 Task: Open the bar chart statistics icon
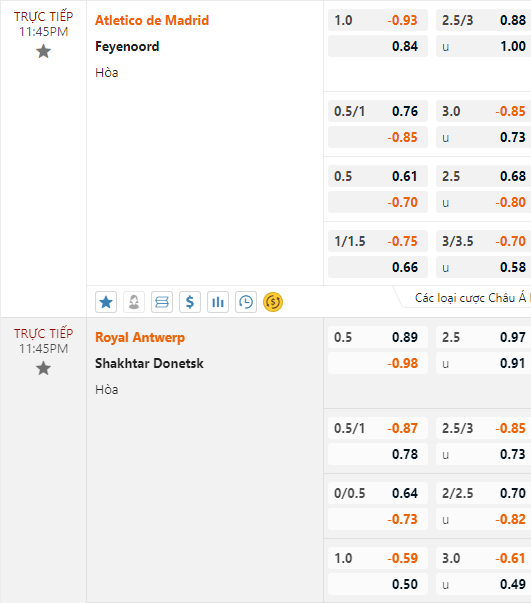[218, 302]
